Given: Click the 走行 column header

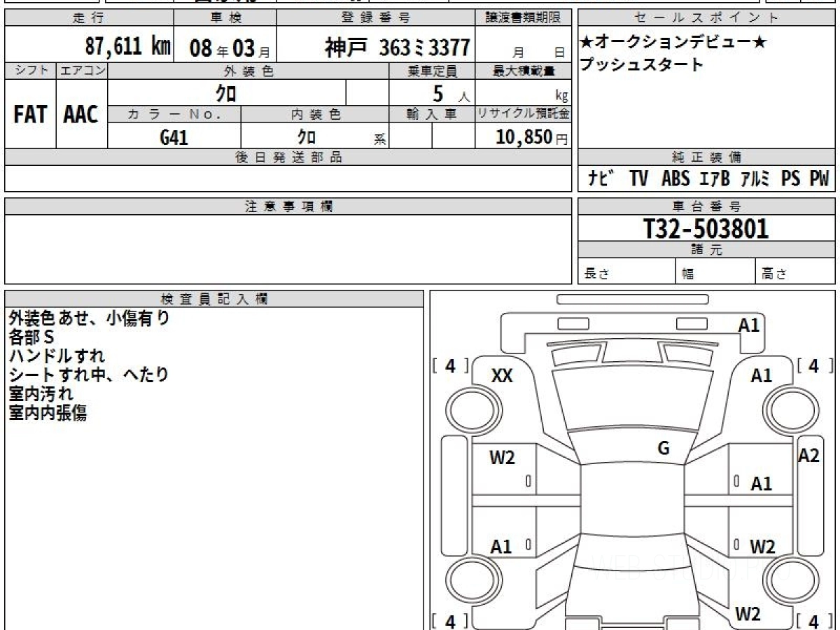Looking at the screenshot, I should coord(89,18).
